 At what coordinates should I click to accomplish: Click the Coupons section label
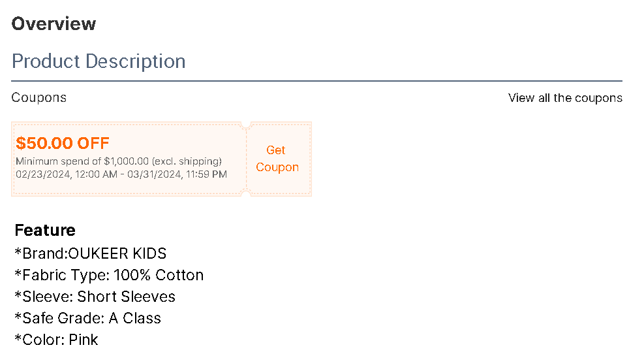39,98
